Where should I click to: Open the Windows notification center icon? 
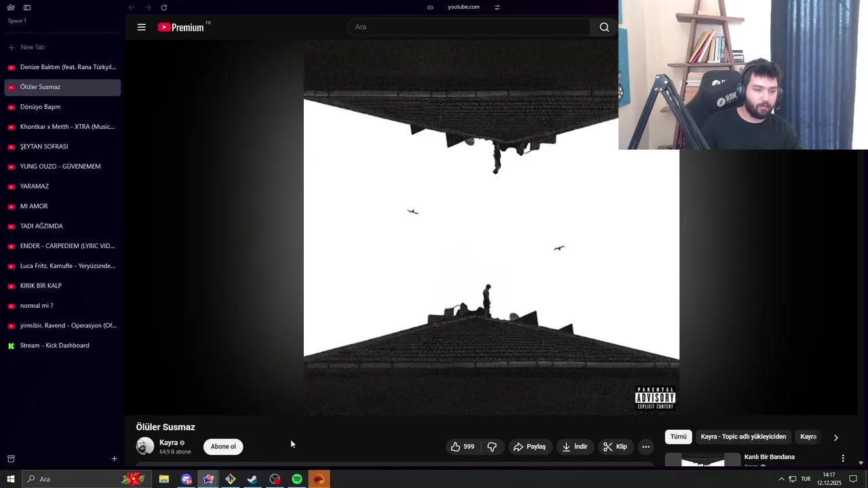click(x=853, y=479)
